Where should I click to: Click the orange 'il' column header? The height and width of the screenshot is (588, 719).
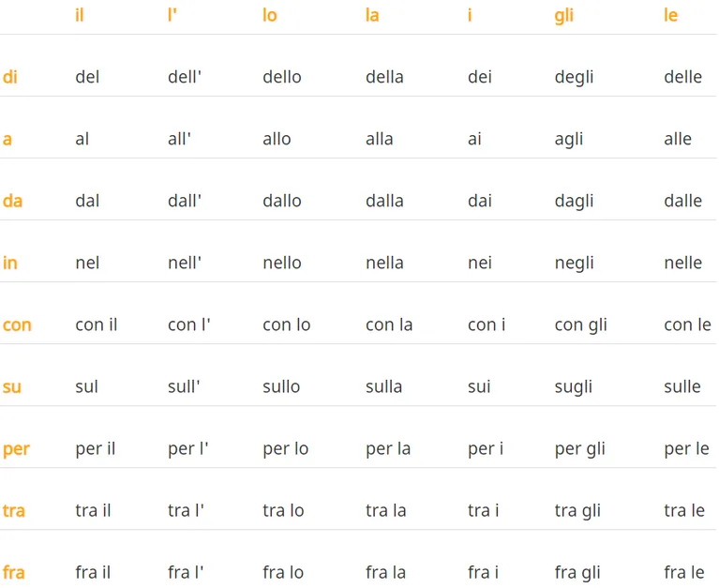[80, 16]
